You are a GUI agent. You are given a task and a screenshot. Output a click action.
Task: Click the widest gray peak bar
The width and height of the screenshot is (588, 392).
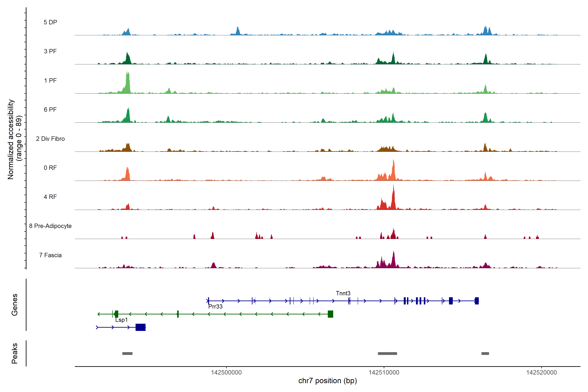coord(387,353)
